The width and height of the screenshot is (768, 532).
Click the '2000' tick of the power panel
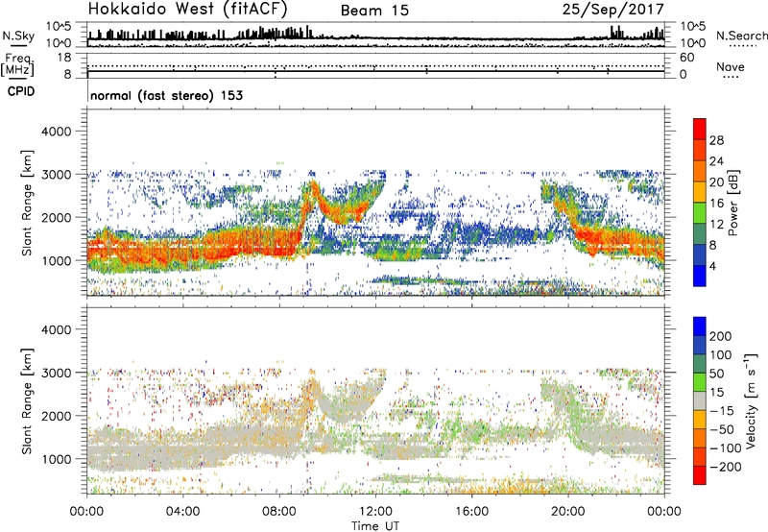(57, 217)
